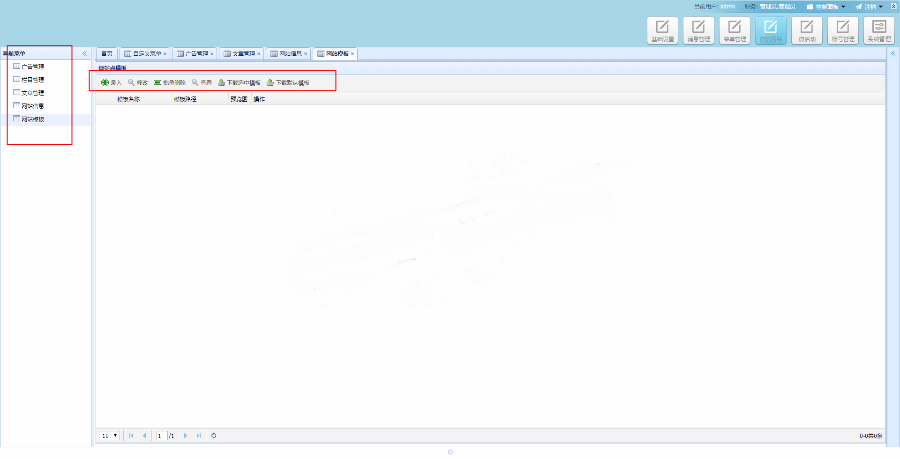Click the 下载选中模板 download toolbar button
The width and height of the screenshot is (900, 459).
click(239, 83)
